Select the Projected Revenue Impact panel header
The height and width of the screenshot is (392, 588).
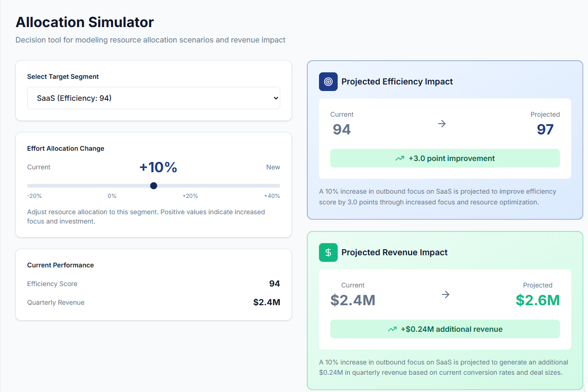click(395, 252)
